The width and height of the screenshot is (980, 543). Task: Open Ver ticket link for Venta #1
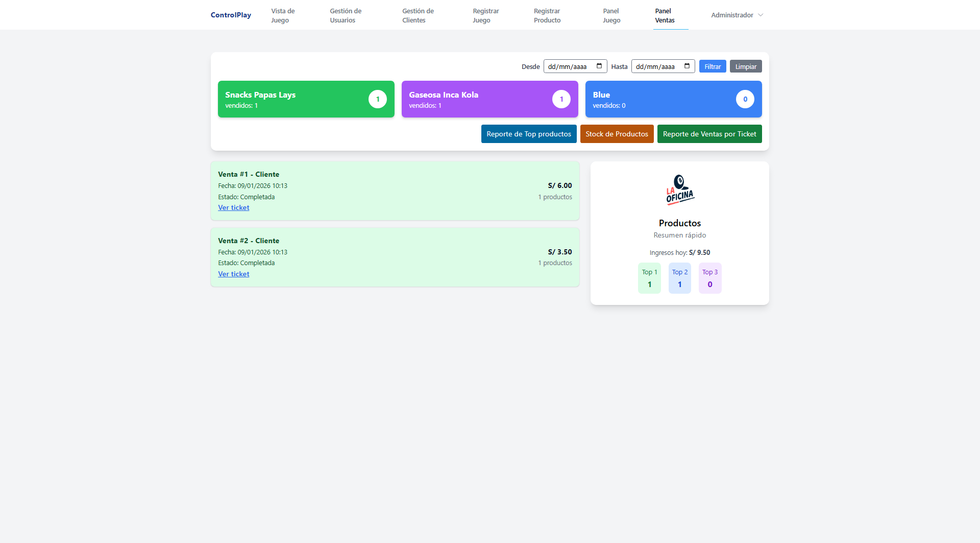pos(234,208)
